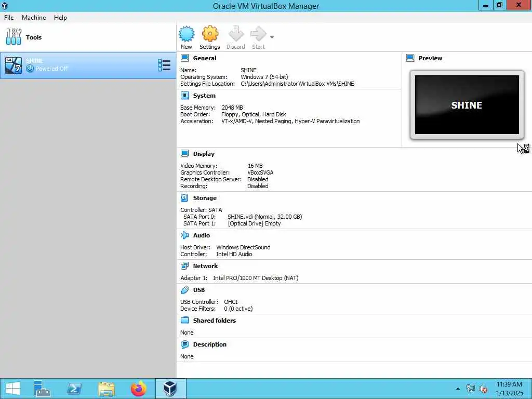532x399 pixels.
Task: Click the Storage section disk icon
Action: click(x=184, y=198)
